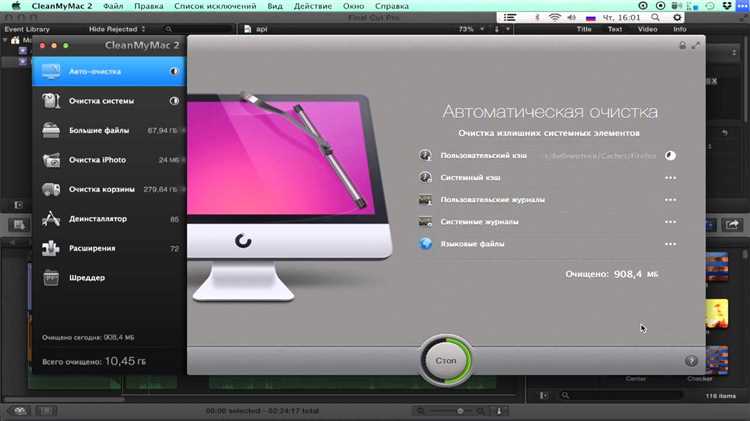Click ellipsis next to Системные журналы
750x421 pixels.
click(x=671, y=222)
